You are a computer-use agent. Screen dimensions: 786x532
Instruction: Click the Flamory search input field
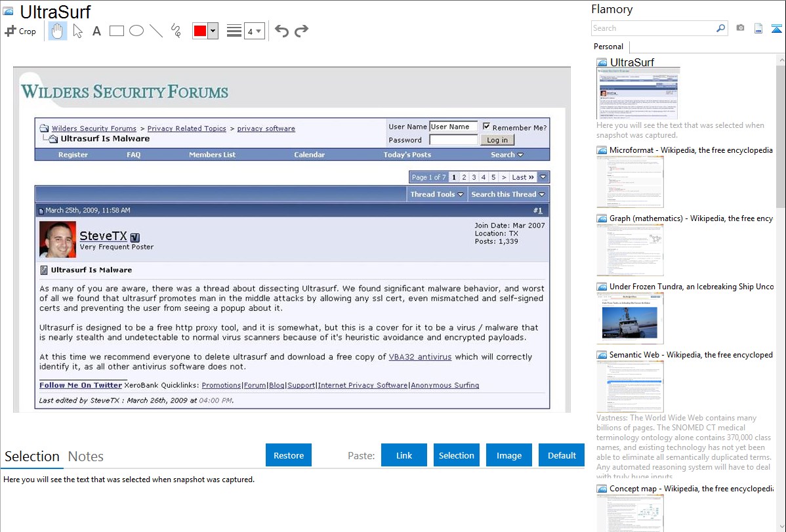coord(653,28)
